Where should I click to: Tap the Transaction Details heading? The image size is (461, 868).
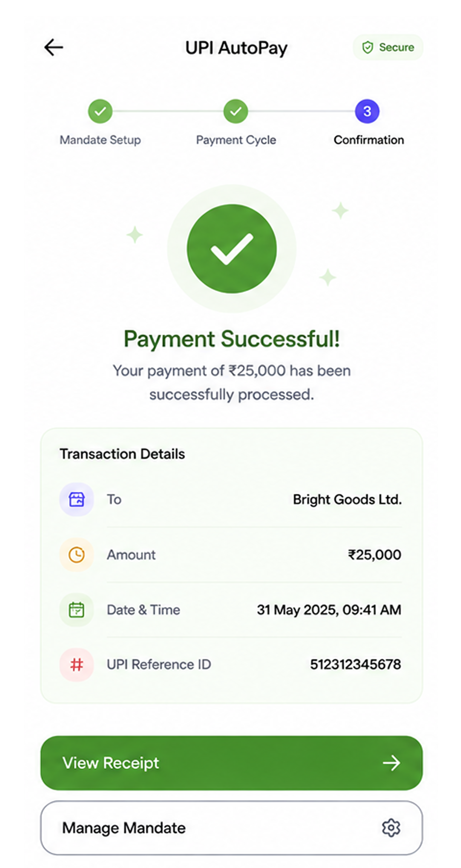[122, 454]
